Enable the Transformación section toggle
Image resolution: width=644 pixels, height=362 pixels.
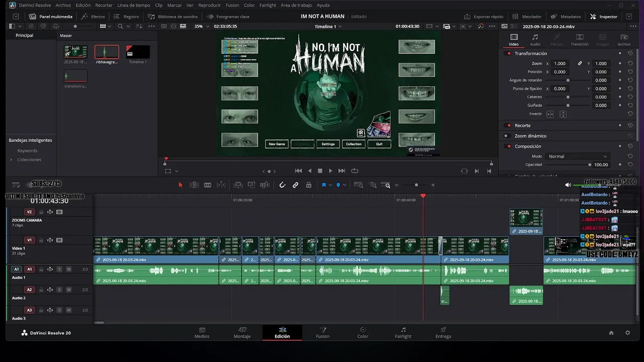click(x=507, y=53)
